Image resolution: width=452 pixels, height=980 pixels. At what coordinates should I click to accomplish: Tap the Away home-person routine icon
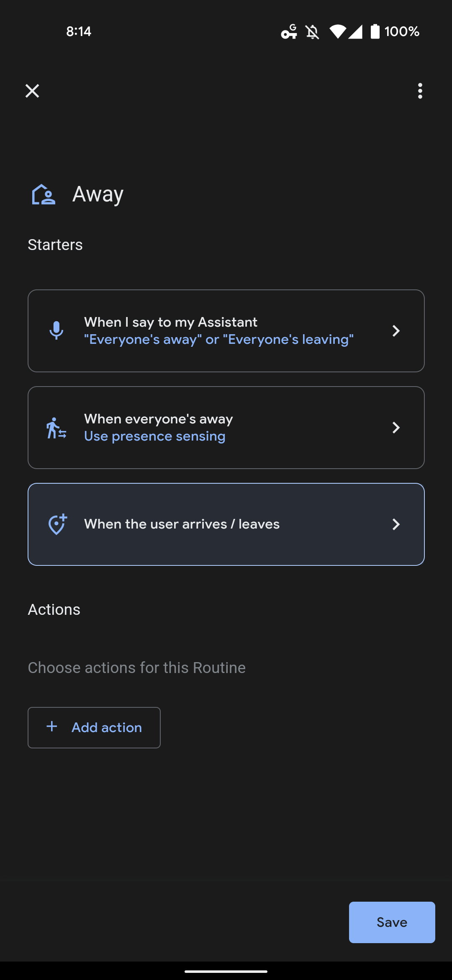44,194
